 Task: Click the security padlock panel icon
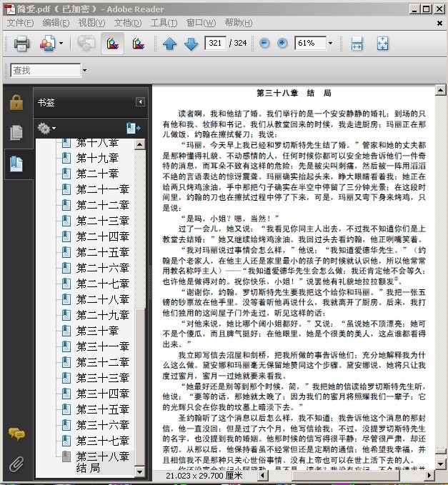tap(16, 102)
